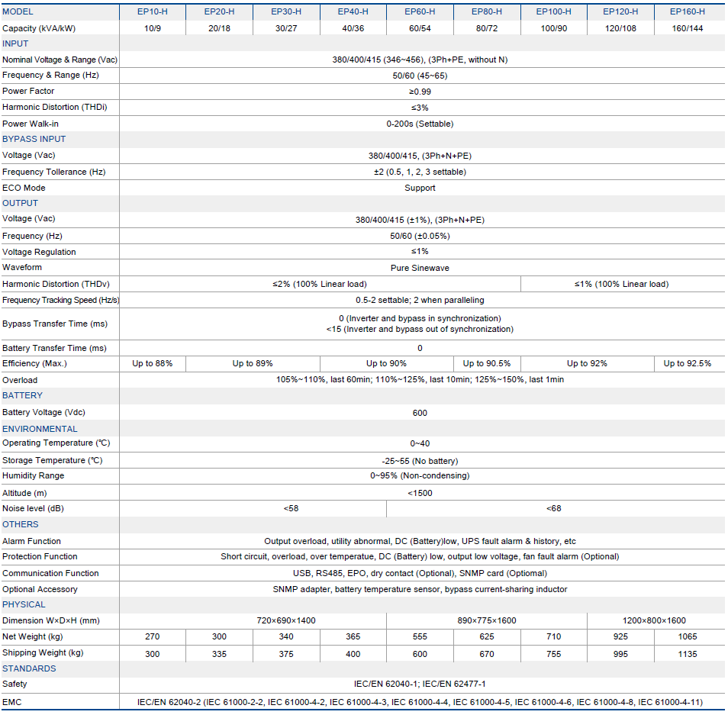Click the 60/54 capacity cell
728x715 pixels.
click(420, 28)
